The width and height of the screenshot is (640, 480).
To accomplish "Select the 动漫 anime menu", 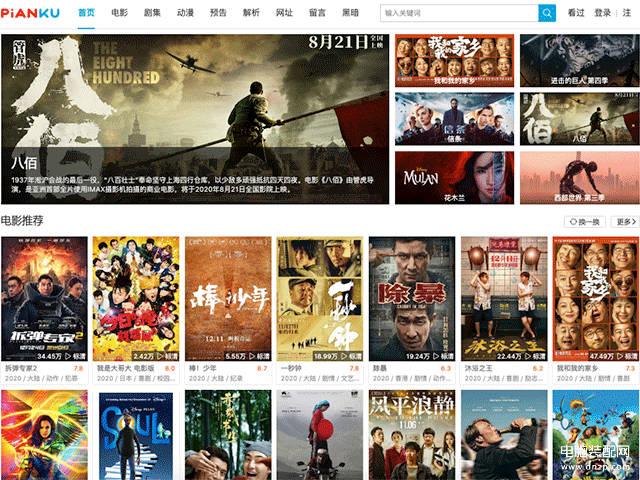I will 185,13.
